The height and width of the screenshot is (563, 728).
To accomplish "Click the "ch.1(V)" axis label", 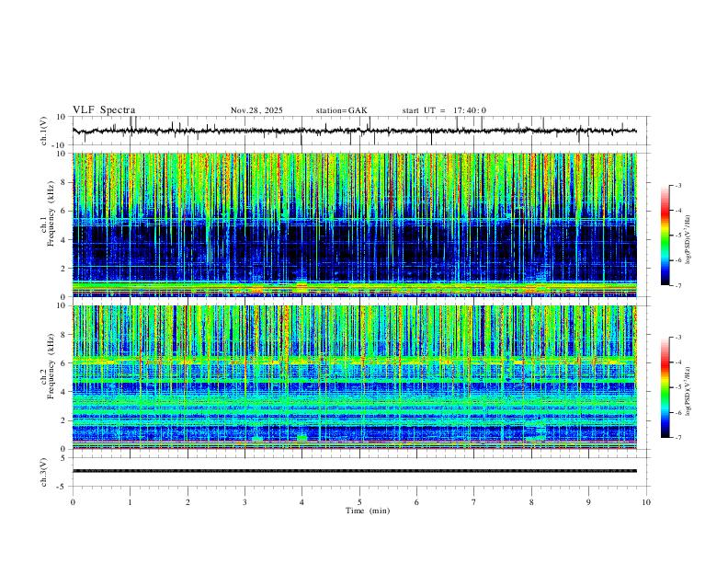I will [x=44, y=131].
